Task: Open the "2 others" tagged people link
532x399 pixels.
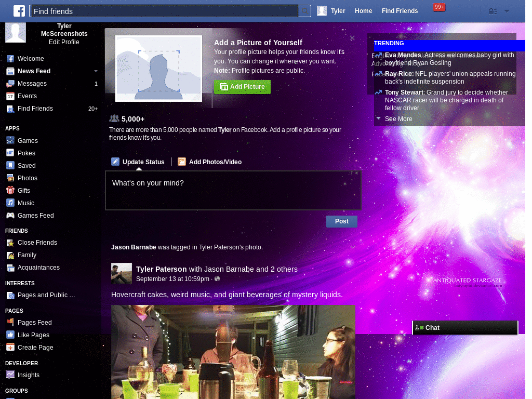Action: coord(284,269)
